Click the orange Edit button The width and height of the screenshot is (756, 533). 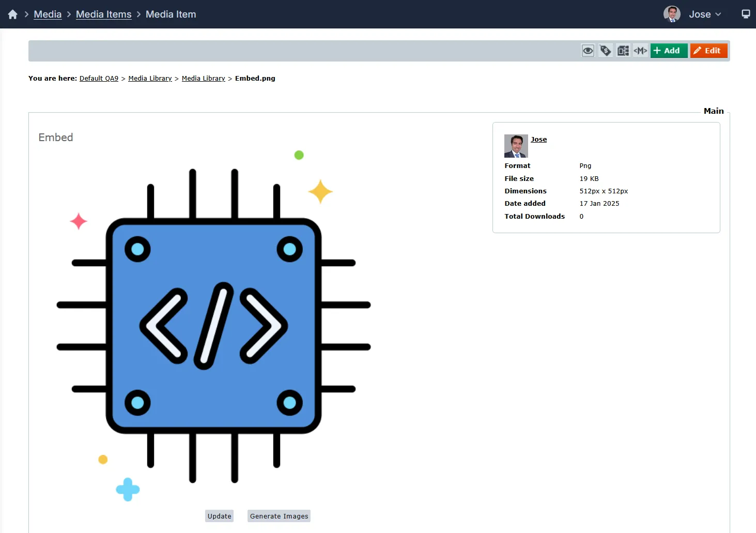pyautogui.click(x=708, y=51)
